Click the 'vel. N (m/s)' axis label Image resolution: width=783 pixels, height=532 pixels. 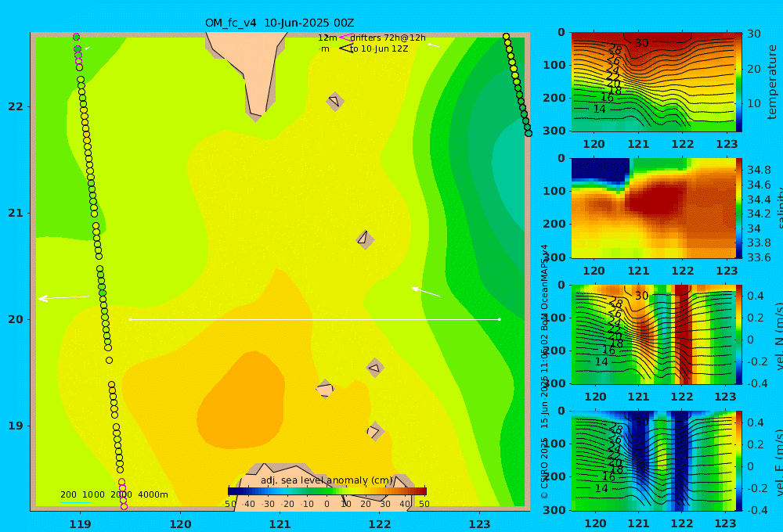click(x=778, y=336)
